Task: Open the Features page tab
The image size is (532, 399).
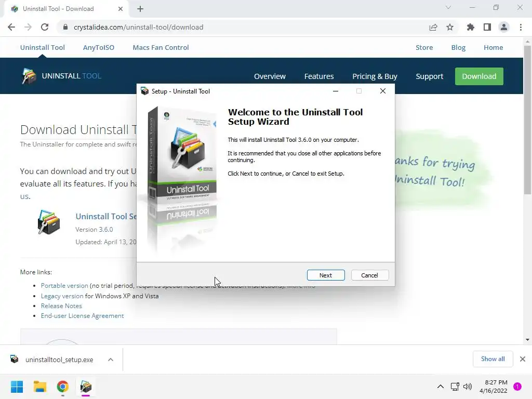Action: click(x=319, y=76)
